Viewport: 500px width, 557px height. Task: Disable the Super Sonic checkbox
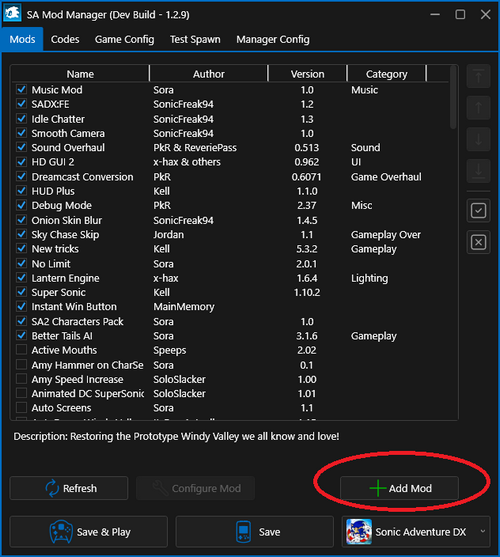coord(21,292)
